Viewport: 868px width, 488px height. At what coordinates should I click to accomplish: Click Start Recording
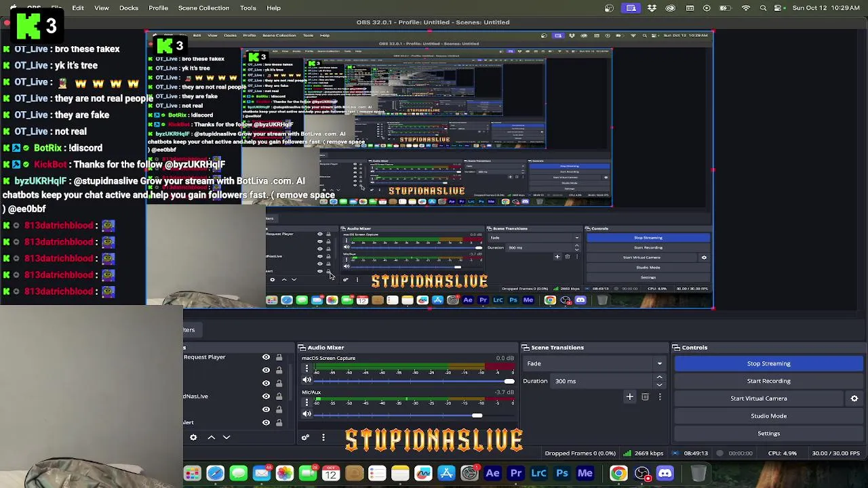pos(768,381)
